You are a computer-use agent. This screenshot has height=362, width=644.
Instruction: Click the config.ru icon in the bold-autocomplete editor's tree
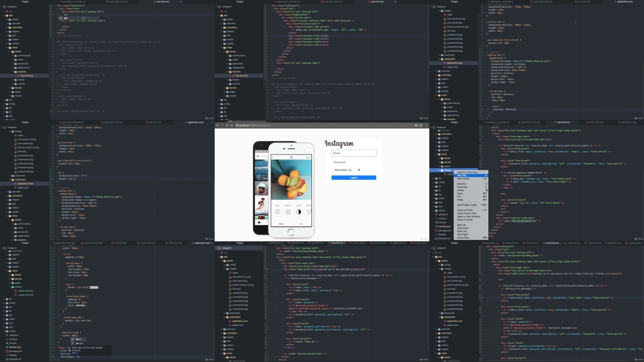point(7,339)
